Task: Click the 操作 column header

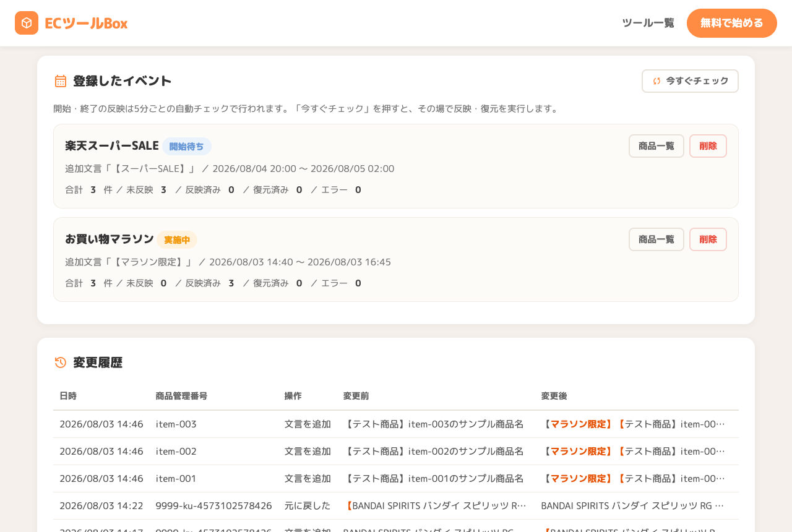Action: coord(293,396)
